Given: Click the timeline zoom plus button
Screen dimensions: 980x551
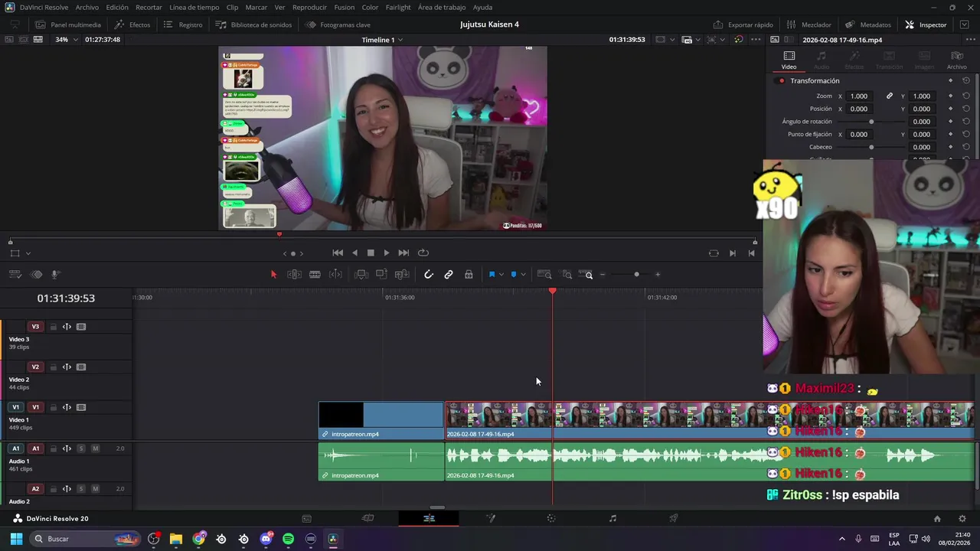Looking at the screenshot, I should tap(657, 275).
